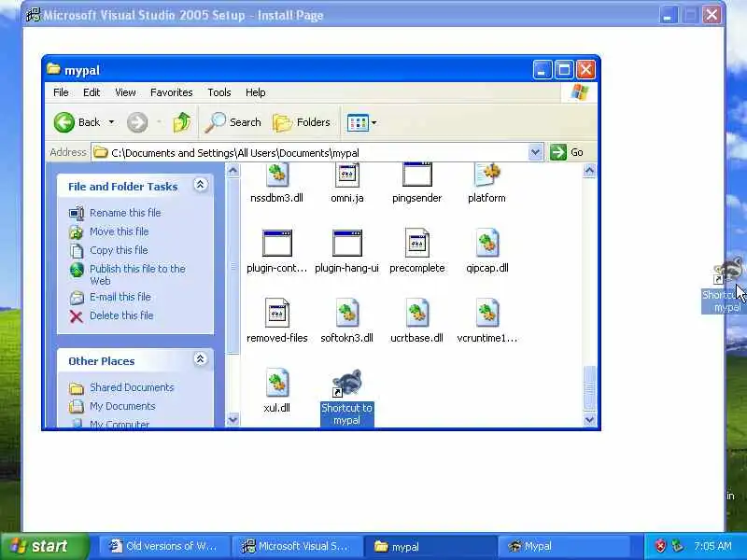Click Move this file

pyautogui.click(x=120, y=231)
